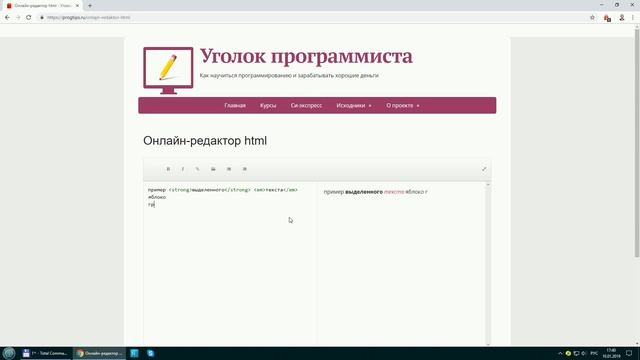Click the code line starting with пример <strong>
Viewport: 640px width, 360px height.
(x=223, y=190)
